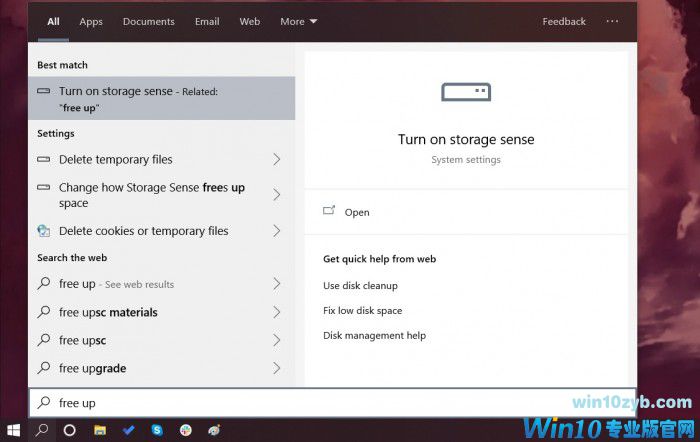Click the magnifier icon inside the search box

[x=44, y=402]
